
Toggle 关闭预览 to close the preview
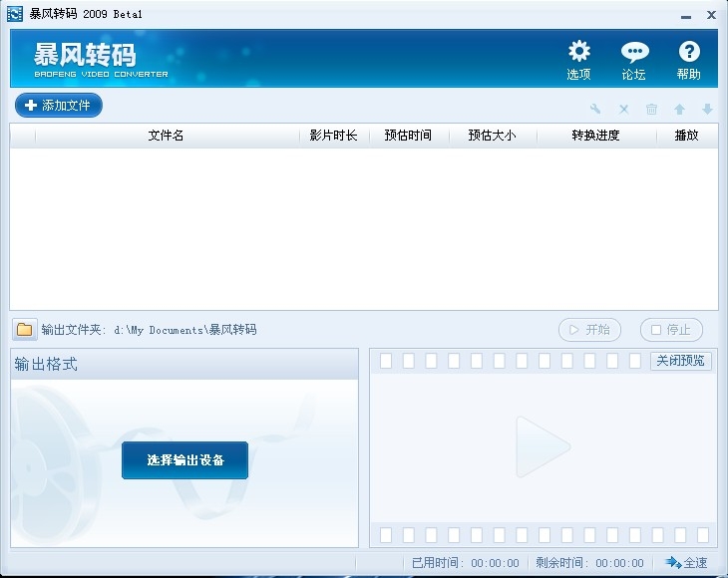tap(681, 361)
